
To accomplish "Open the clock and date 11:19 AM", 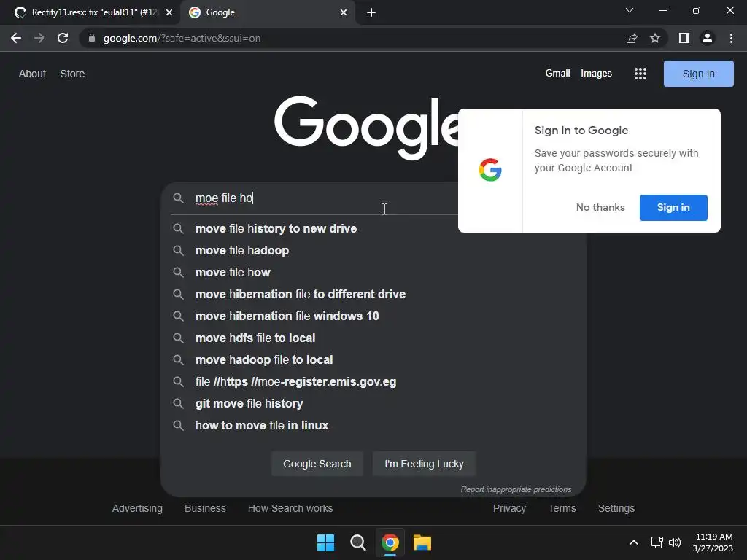I will [x=713, y=542].
